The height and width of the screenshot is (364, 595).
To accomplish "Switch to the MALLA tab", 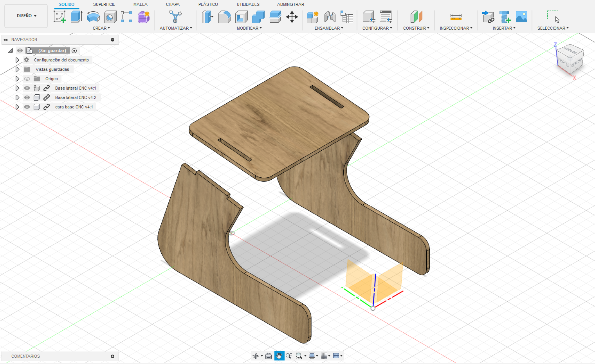I will coord(141,4).
